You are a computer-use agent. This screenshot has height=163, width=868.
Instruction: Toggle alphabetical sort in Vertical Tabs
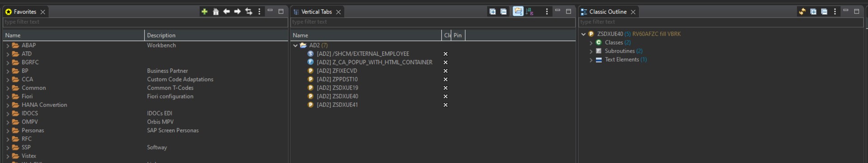point(530,12)
